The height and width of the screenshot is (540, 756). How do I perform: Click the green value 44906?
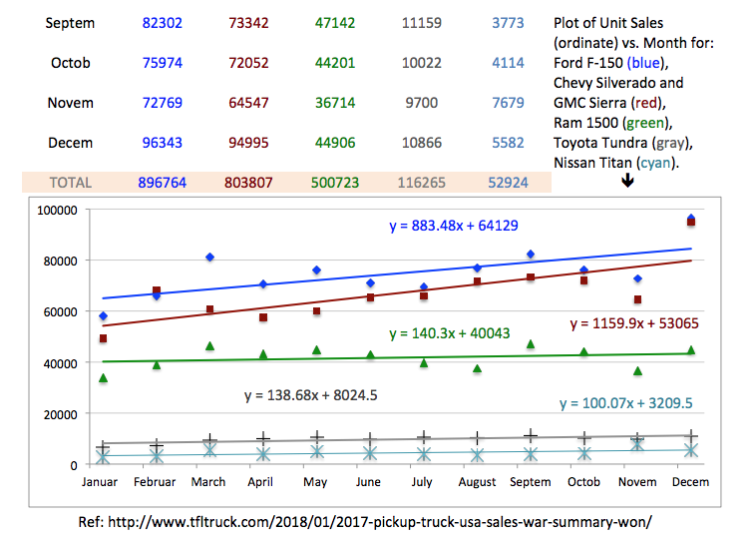coord(334,143)
